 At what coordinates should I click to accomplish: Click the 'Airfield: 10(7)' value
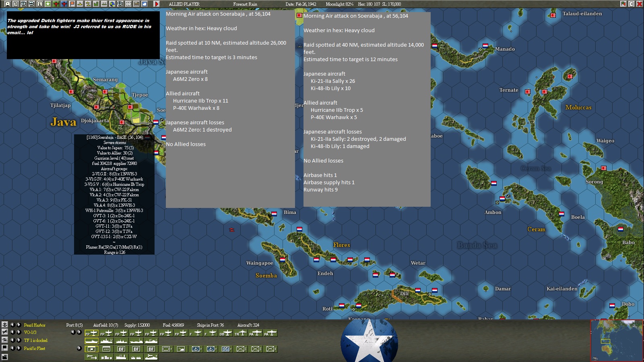(105, 325)
